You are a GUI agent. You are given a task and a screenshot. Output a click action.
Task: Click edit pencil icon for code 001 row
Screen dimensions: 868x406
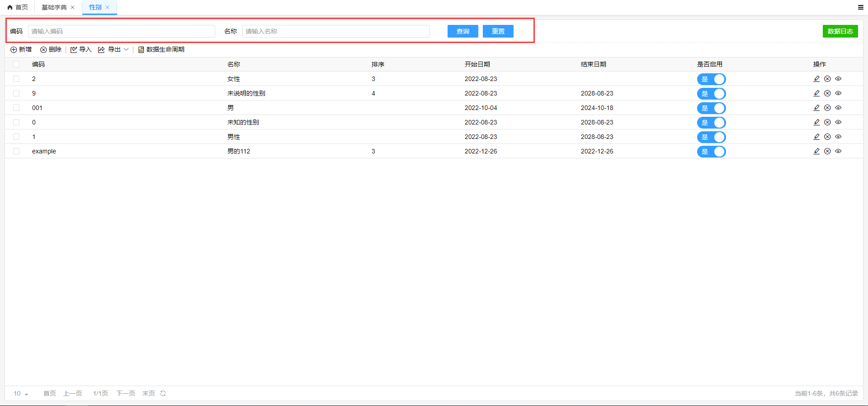(x=816, y=108)
